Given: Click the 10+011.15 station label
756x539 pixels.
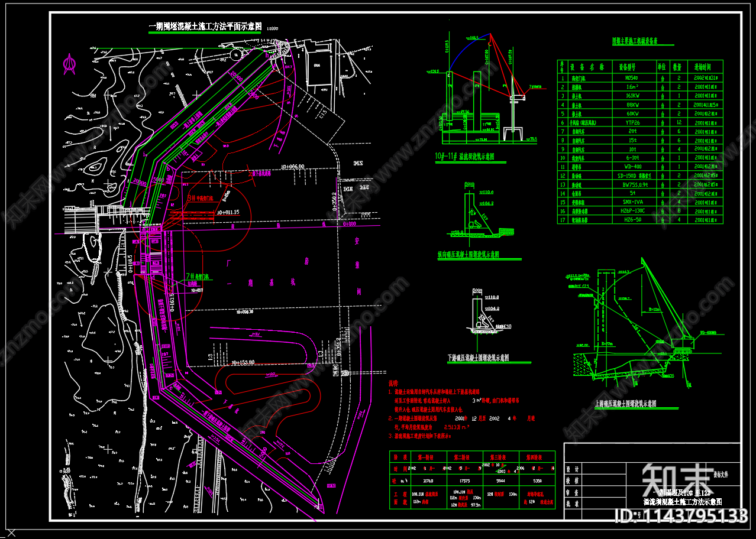Looking at the screenshot, I should coord(228,212).
